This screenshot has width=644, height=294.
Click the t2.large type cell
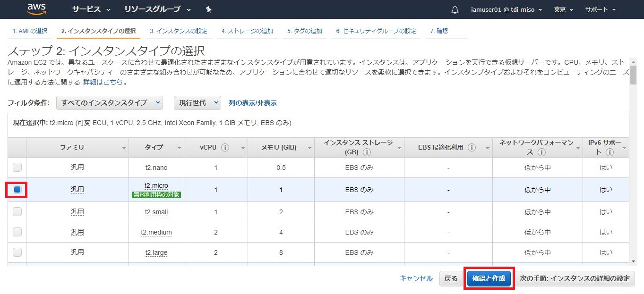[x=156, y=252]
